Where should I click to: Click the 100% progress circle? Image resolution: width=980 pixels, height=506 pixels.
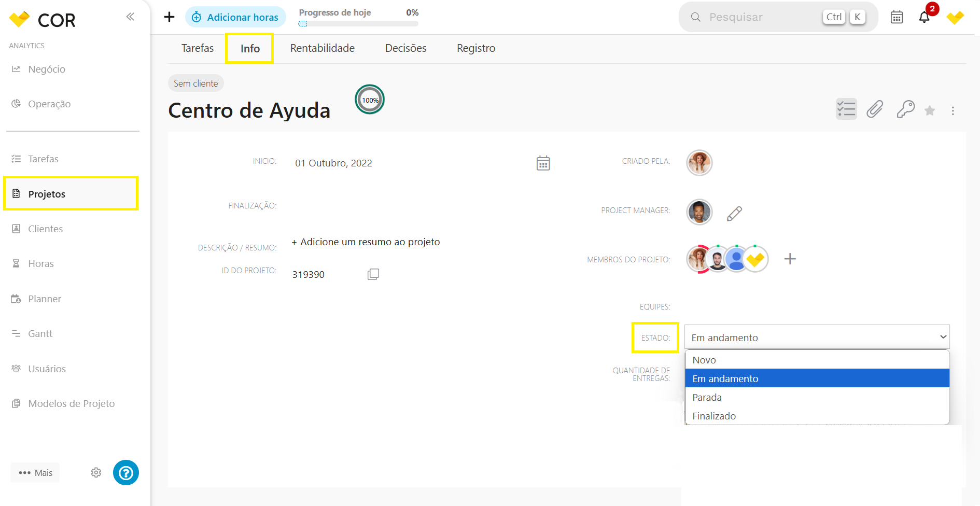(x=370, y=100)
